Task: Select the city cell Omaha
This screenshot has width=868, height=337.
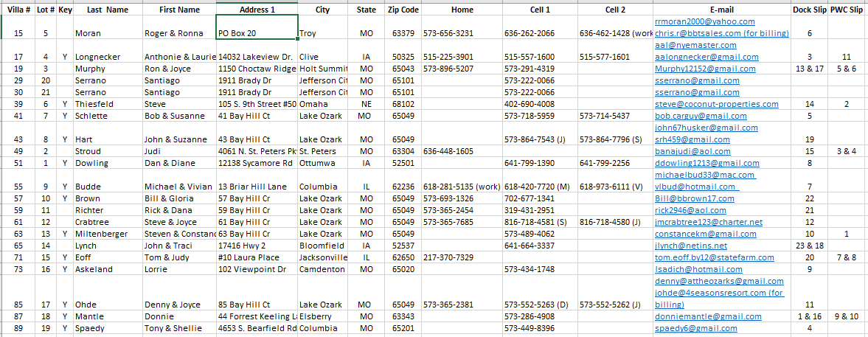Action: pos(322,104)
